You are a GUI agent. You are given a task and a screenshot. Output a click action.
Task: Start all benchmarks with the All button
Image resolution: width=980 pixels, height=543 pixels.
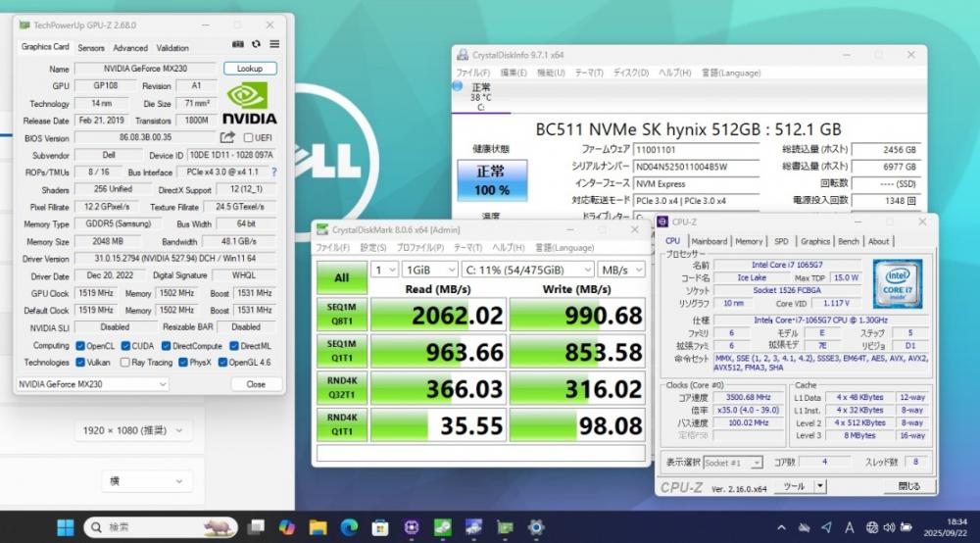[x=342, y=277]
